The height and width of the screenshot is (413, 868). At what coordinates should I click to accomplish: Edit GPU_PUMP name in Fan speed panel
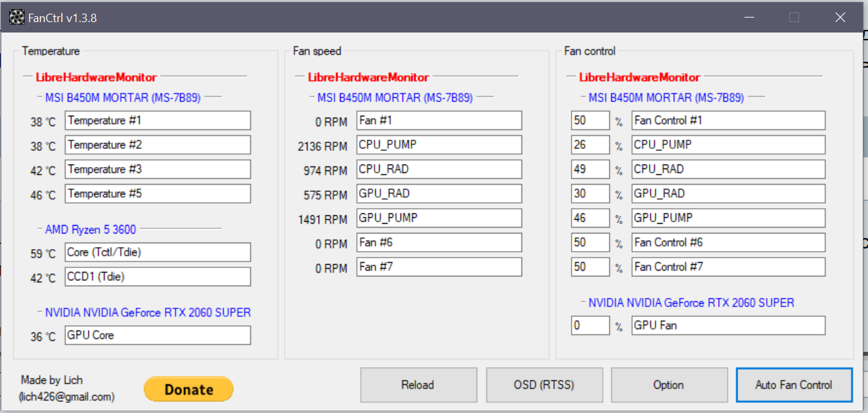click(x=439, y=219)
